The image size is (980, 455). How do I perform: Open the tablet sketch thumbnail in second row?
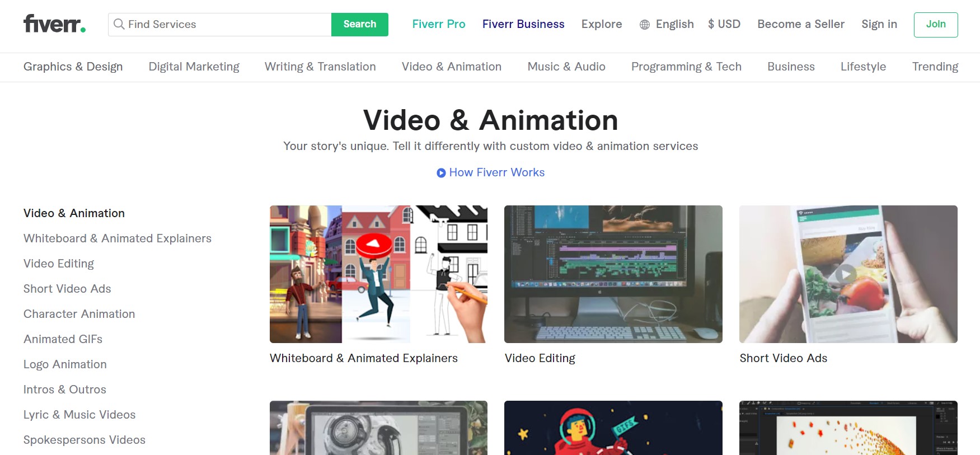tap(378, 428)
